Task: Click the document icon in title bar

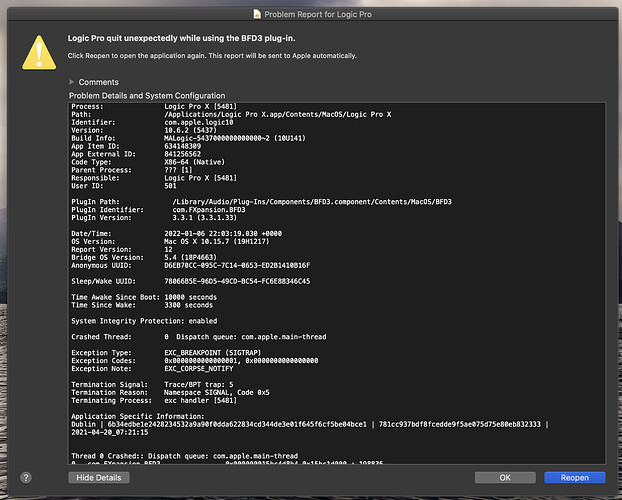Action: [x=257, y=14]
